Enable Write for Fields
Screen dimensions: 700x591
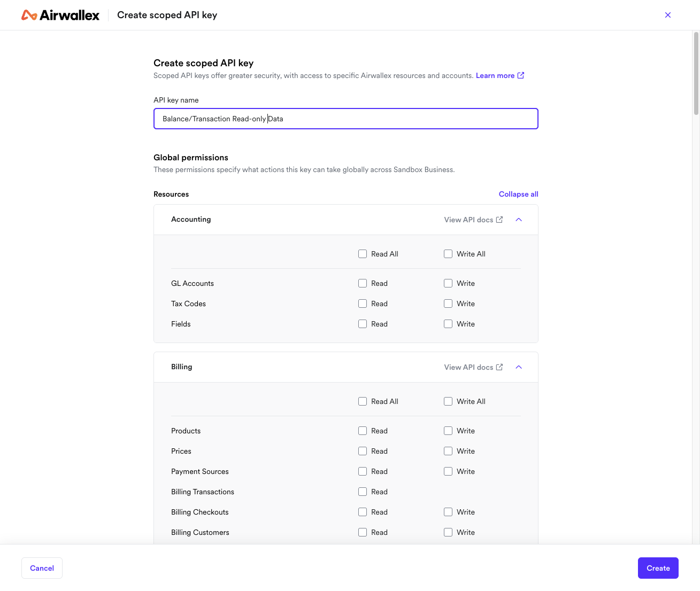coord(448,324)
